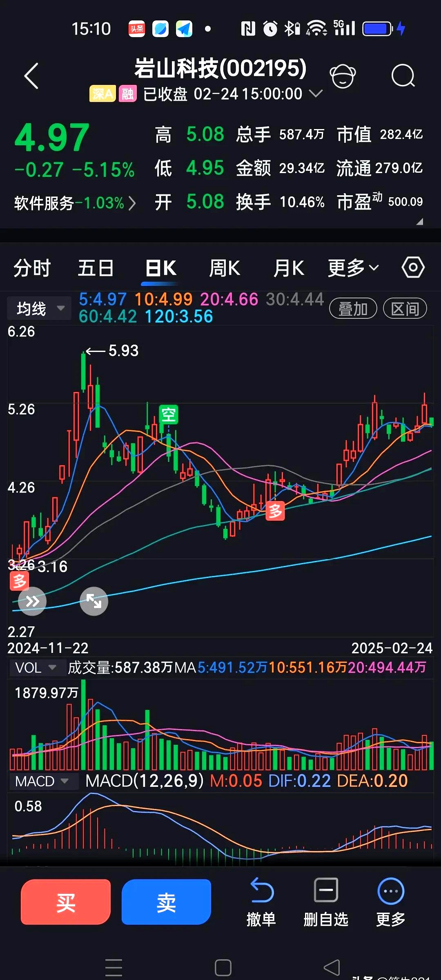Tap the red 买 buy button
Screen dimensions: 441x980
click(x=66, y=902)
